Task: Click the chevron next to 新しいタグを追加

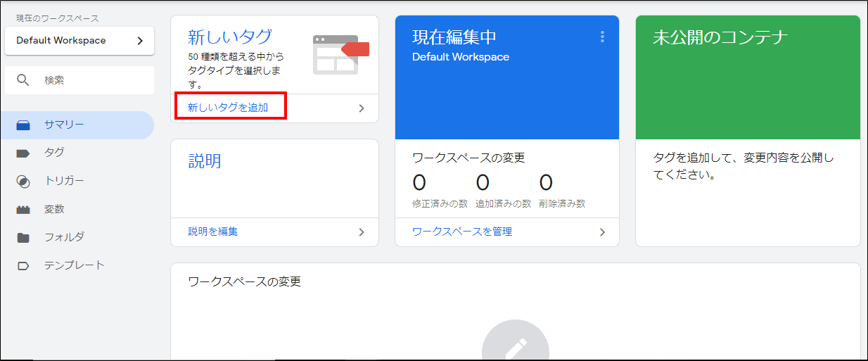Action: (362, 108)
